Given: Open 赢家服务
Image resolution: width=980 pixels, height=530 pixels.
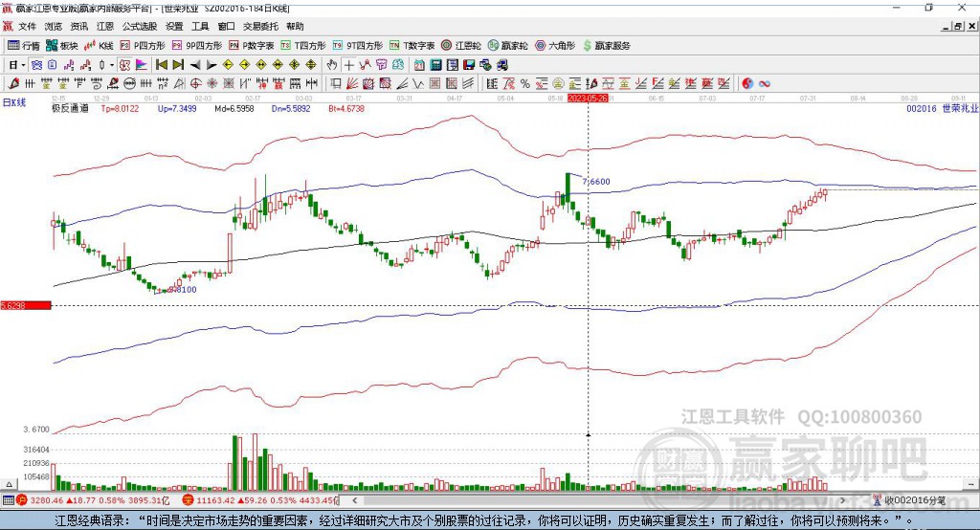Looking at the screenshot, I should 606,46.
